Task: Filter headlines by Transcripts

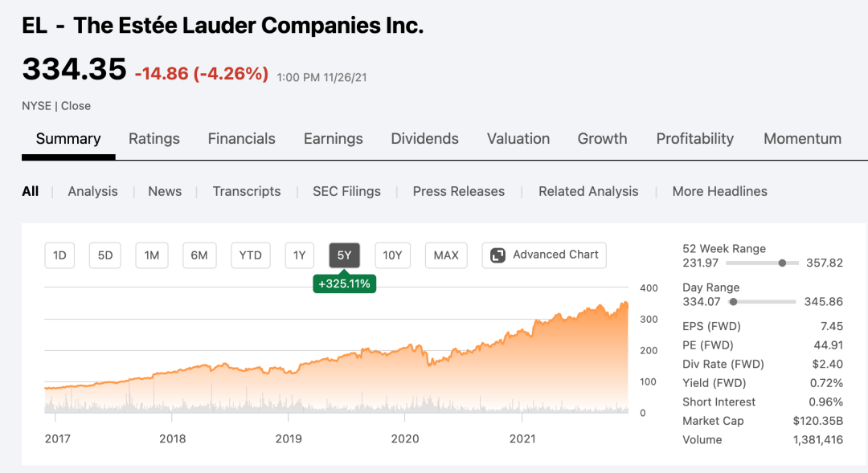Action: click(247, 191)
